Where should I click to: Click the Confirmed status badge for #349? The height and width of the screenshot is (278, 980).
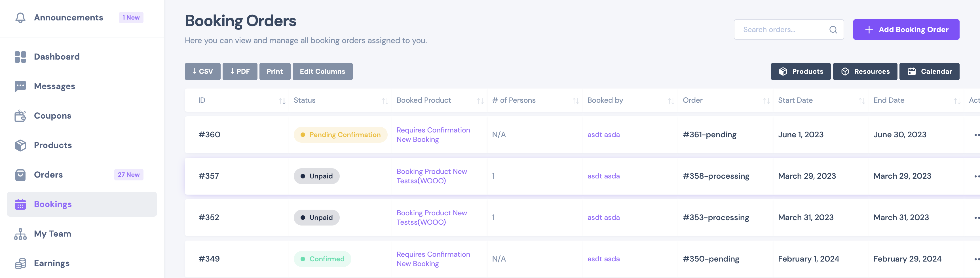click(322, 259)
